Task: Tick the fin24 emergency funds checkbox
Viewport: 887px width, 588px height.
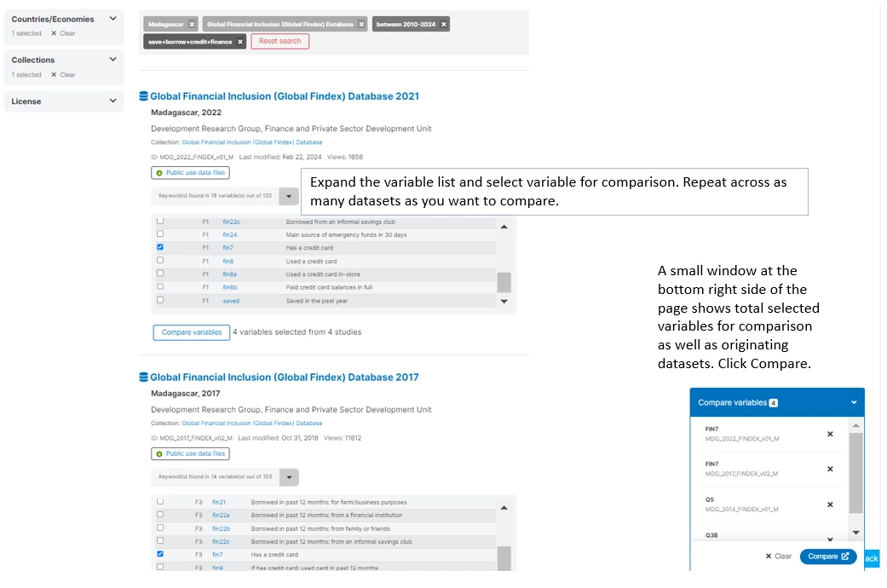Action: tap(160, 233)
